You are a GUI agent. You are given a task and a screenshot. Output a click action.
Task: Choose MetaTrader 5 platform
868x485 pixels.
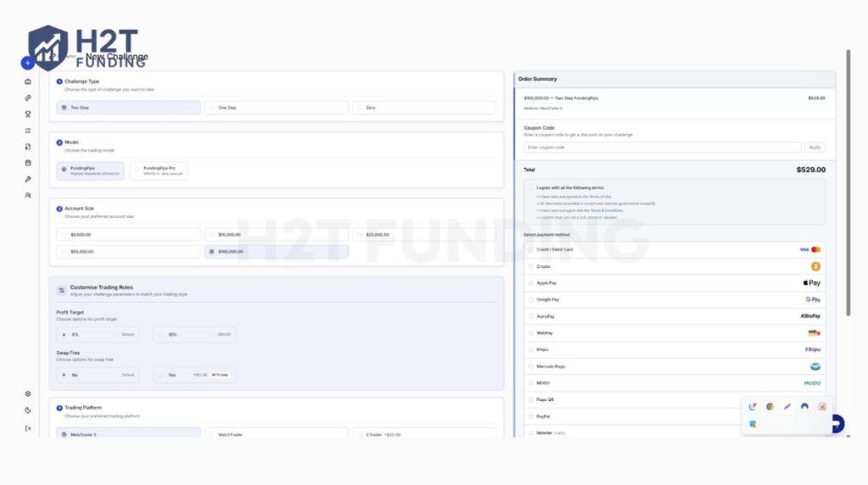pos(129,434)
